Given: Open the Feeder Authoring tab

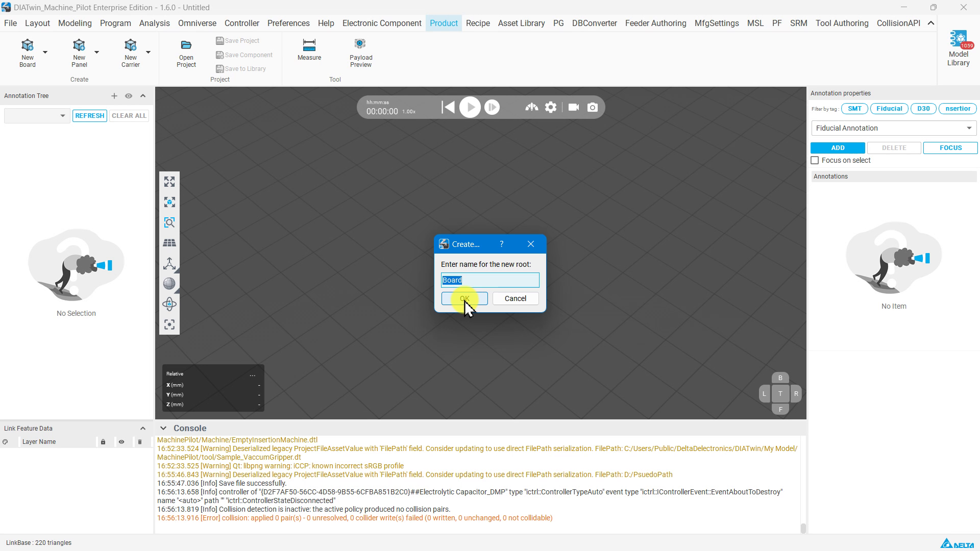Looking at the screenshot, I should pyautogui.click(x=655, y=23).
